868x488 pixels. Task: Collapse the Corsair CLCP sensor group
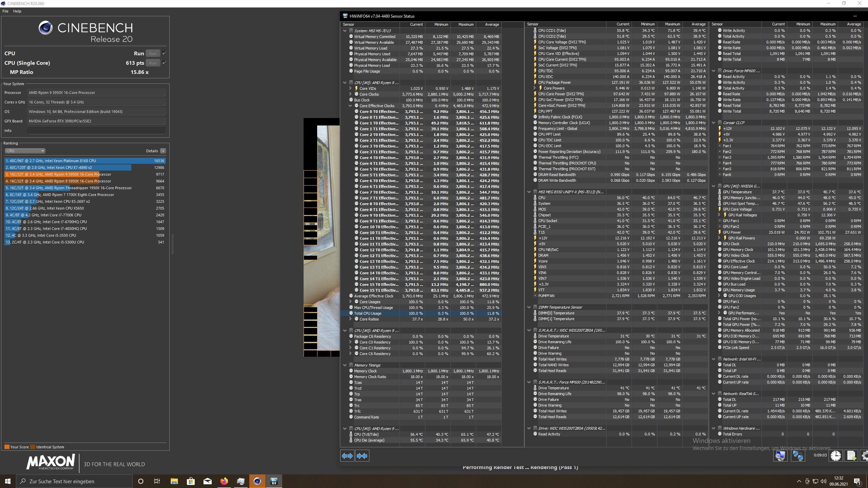pyautogui.click(x=714, y=123)
